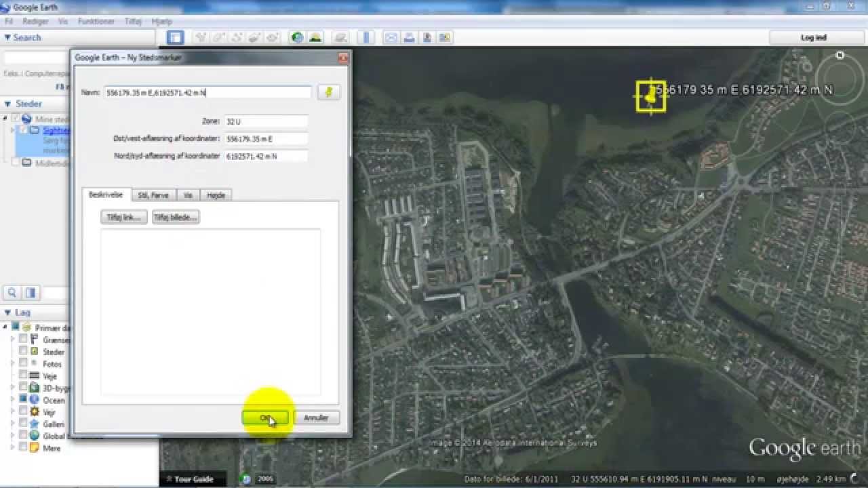Toggle the Mere layer checkbox

23,448
